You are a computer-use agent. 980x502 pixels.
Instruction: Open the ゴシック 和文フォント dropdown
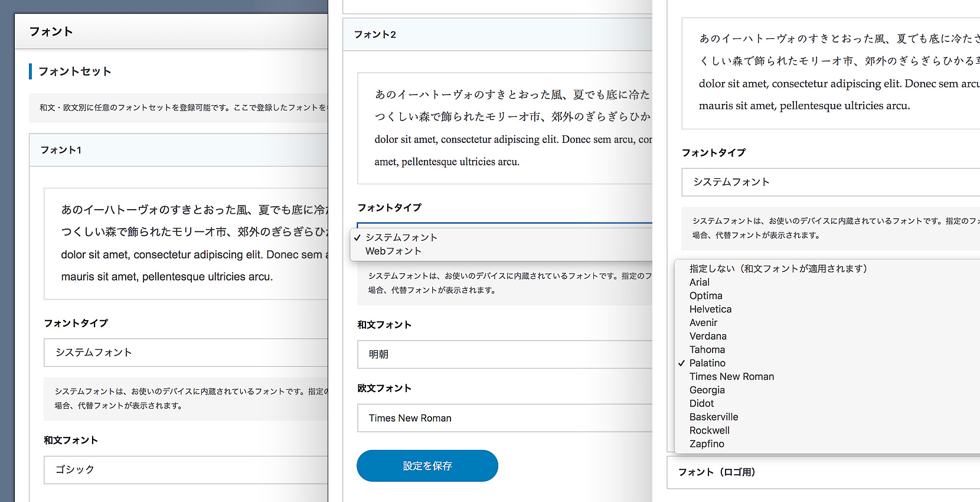point(186,470)
